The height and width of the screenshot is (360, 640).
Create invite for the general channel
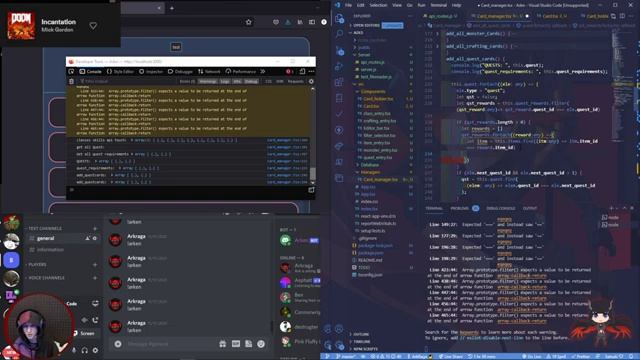click(87, 238)
